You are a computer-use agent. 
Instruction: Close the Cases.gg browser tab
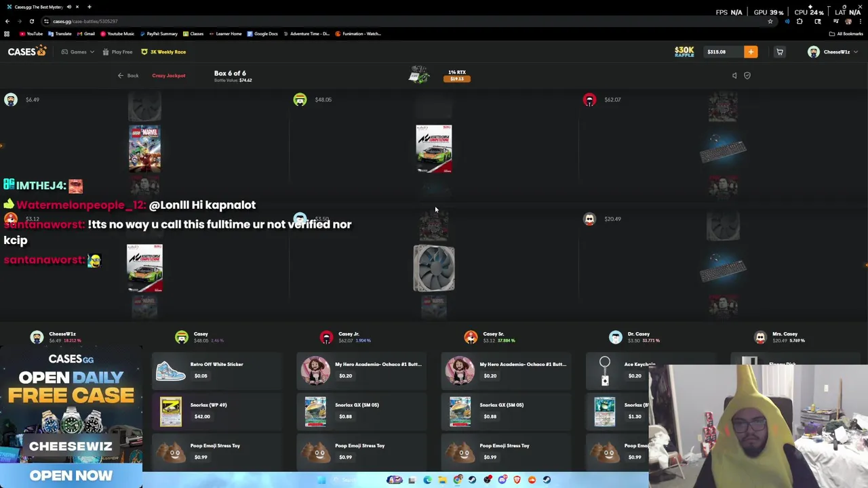tap(78, 7)
